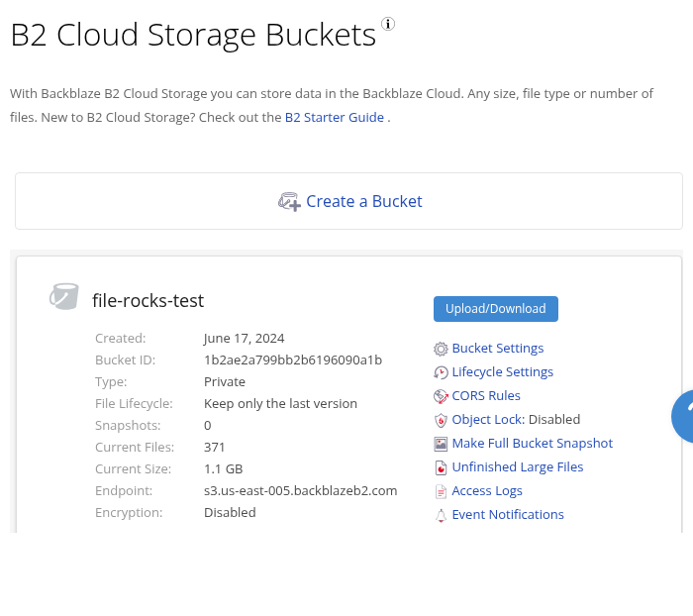Click 'Keep only the last version' text
Image resolution: width=693 pixels, height=616 pixels.
(280, 403)
